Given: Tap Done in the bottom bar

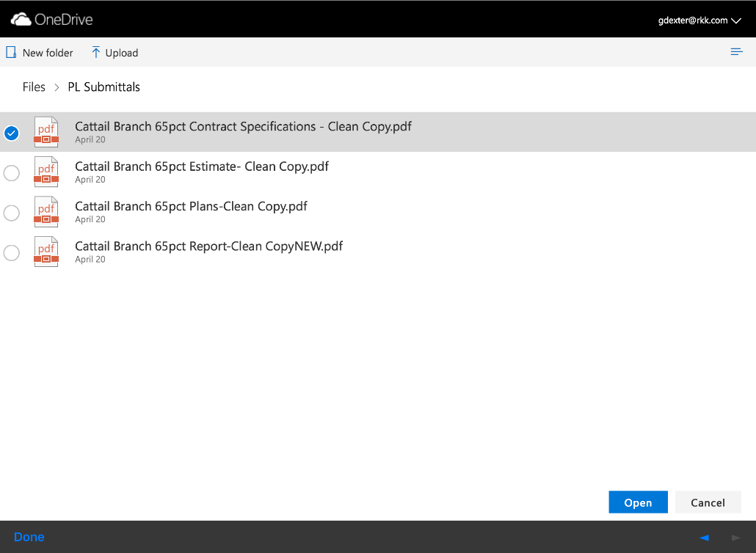Looking at the screenshot, I should tap(29, 537).
